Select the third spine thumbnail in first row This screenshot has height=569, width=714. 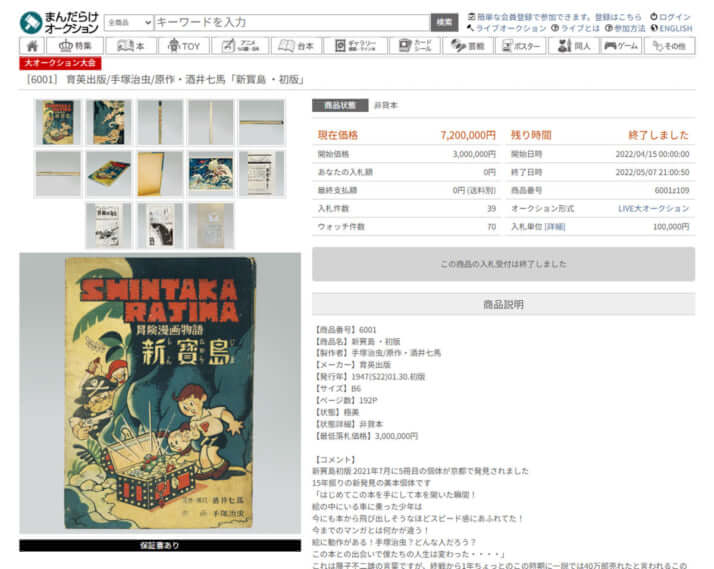(160, 122)
